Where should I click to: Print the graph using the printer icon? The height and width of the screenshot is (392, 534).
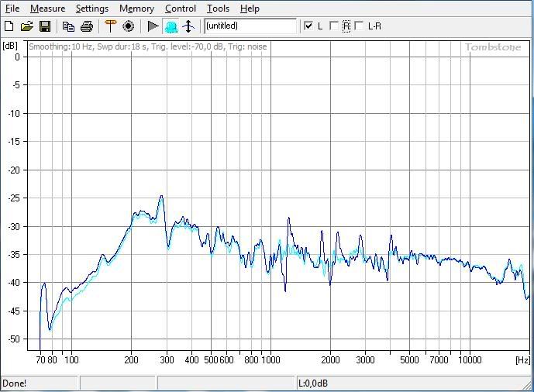pos(87,26)
